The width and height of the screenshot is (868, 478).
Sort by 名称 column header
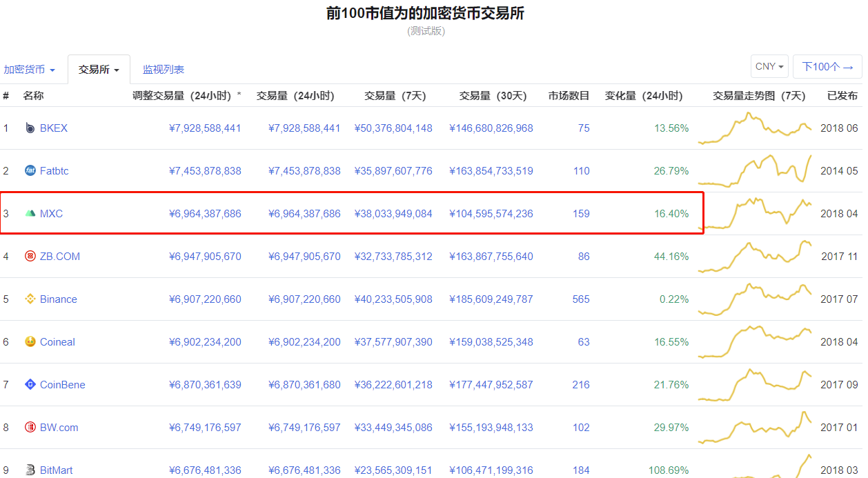coord(33,96)
